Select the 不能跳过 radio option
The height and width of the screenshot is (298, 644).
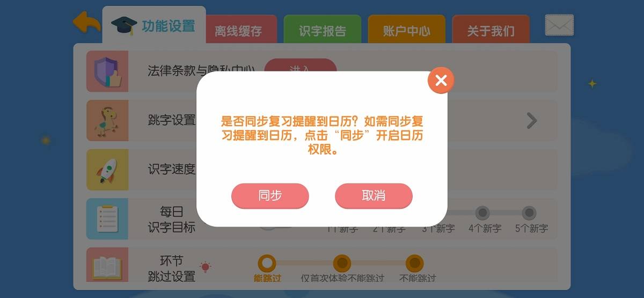414,264
